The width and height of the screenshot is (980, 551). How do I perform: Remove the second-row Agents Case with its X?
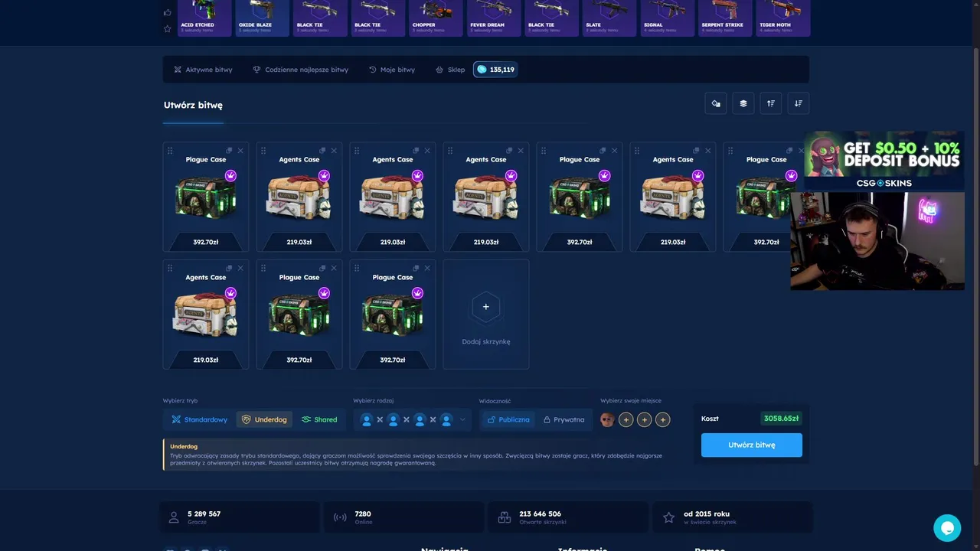click(x=240, y=268)
